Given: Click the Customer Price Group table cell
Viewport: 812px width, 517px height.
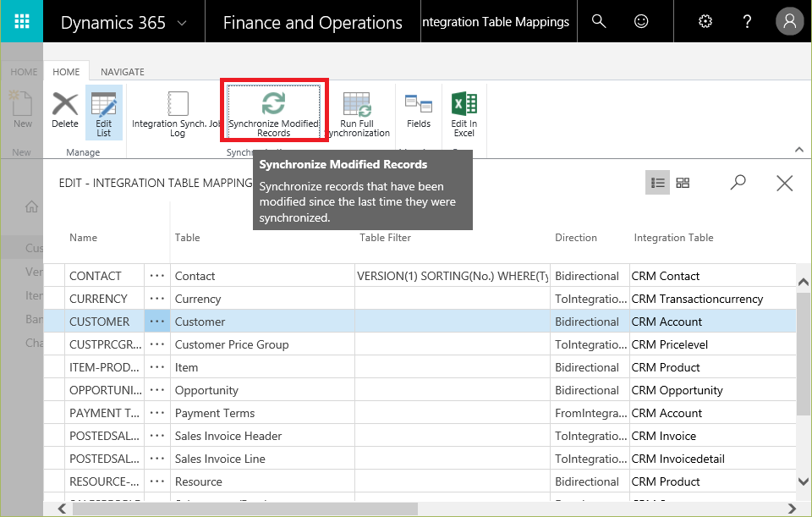Looking at the screenshot, I should click(x=262, y=344).
